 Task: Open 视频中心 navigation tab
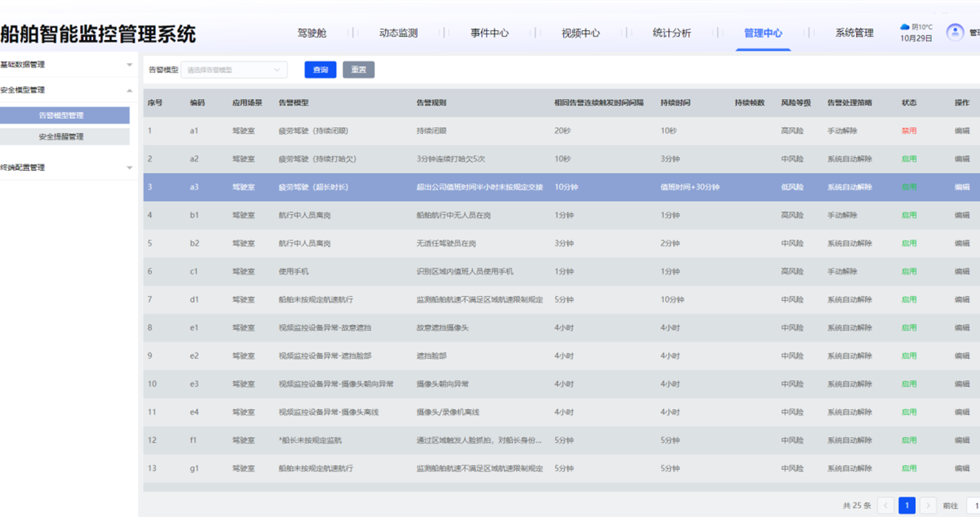pos(580,33)
